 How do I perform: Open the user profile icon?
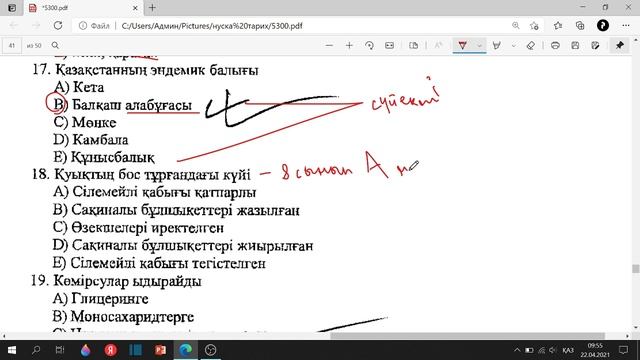point(603,25)
